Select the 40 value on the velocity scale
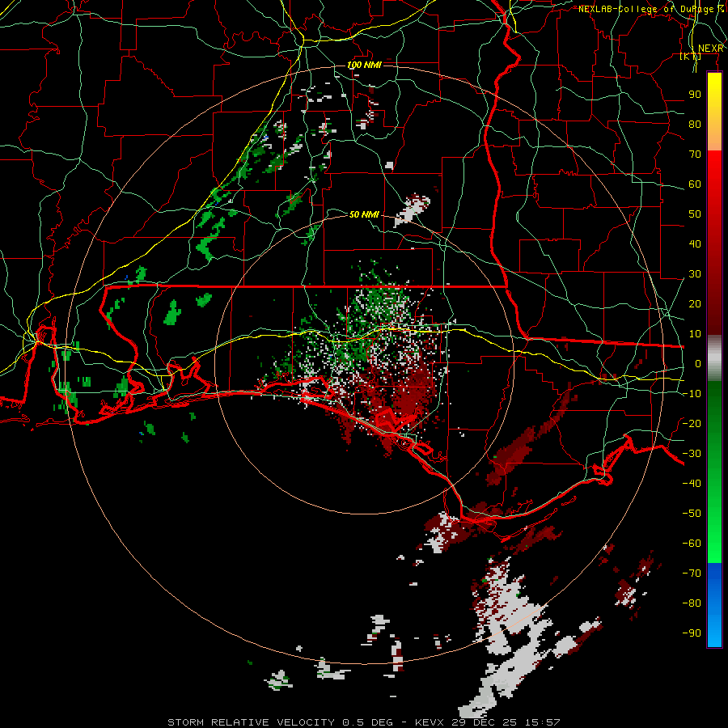The image size is (728, 728). 695,244
